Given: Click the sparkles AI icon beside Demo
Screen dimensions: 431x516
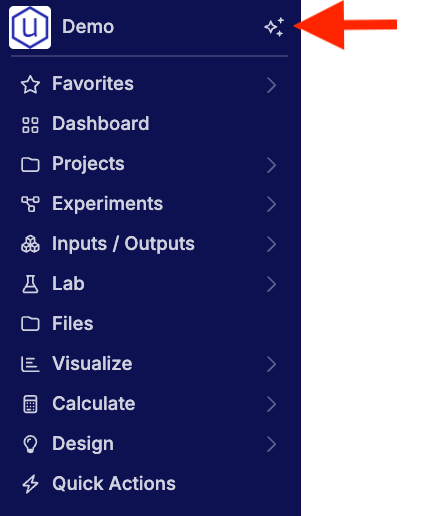Looking at the screenshot, I should pyautogui.click(x=274, y=27).
